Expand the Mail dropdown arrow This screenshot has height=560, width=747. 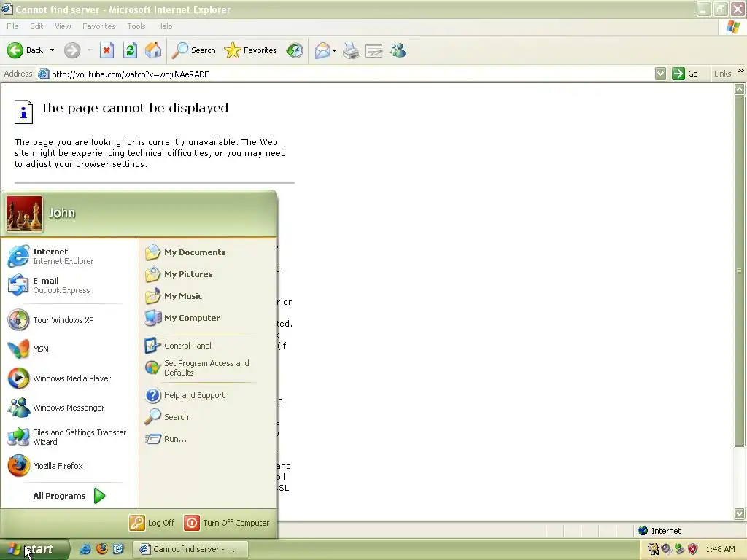(x=334, y=50)
